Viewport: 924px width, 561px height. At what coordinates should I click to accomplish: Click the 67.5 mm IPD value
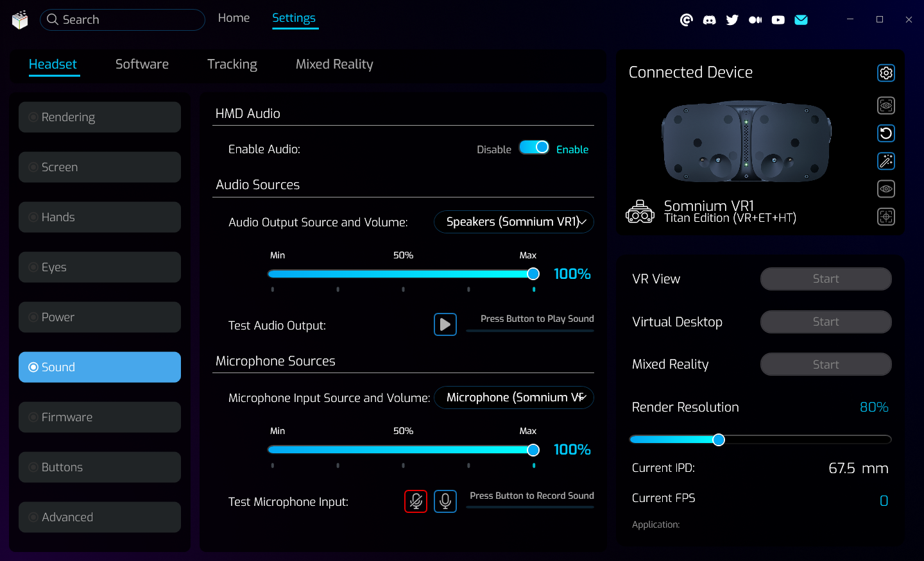point(859,468)
